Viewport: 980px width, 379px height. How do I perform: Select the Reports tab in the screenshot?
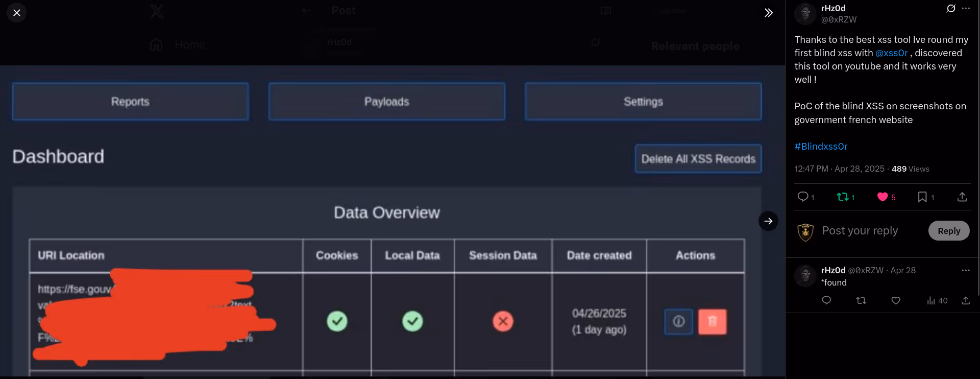click(131, 102)
